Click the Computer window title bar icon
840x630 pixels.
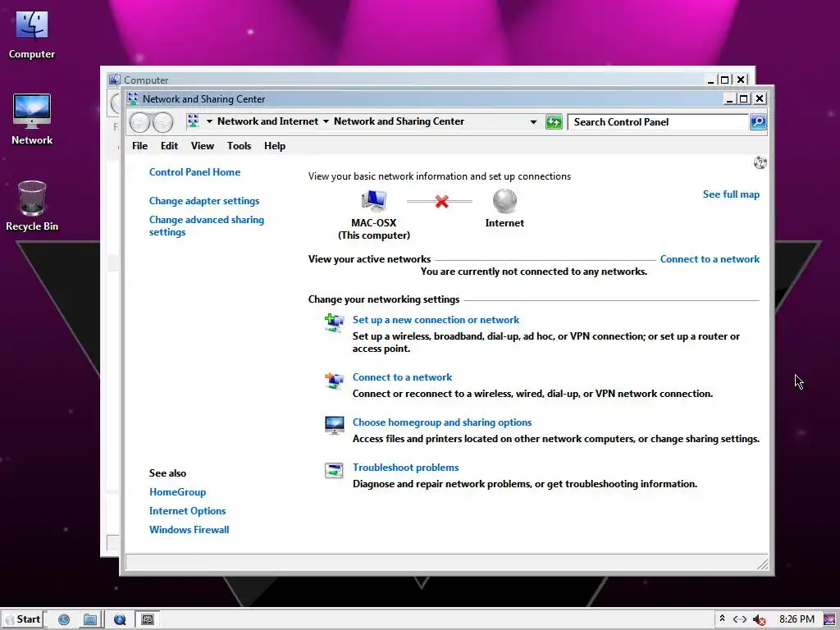coord(115,80)
